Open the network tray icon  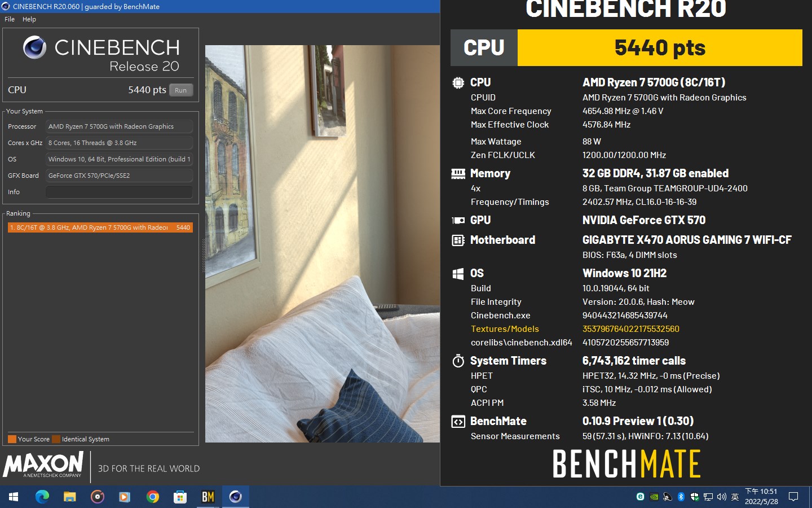[x=708, y=497]
